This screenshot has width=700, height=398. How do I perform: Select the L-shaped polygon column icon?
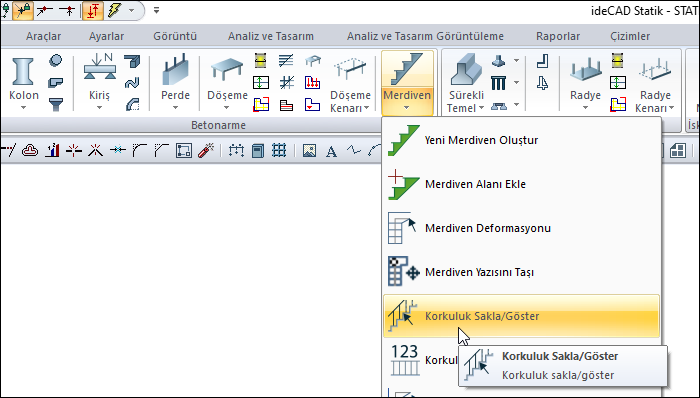coord(55,83)
